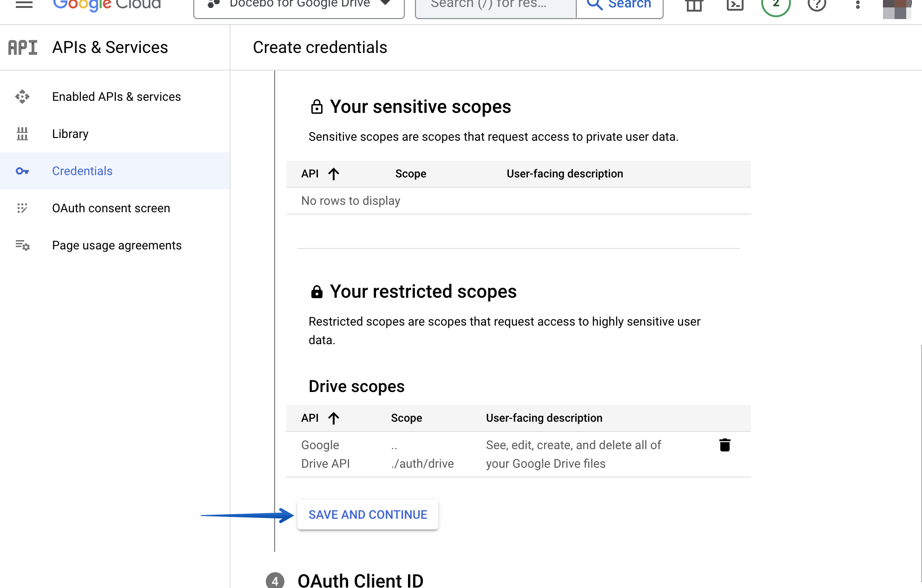Open the Docebo for Google Drive project picker

click(x=297, y=4)
